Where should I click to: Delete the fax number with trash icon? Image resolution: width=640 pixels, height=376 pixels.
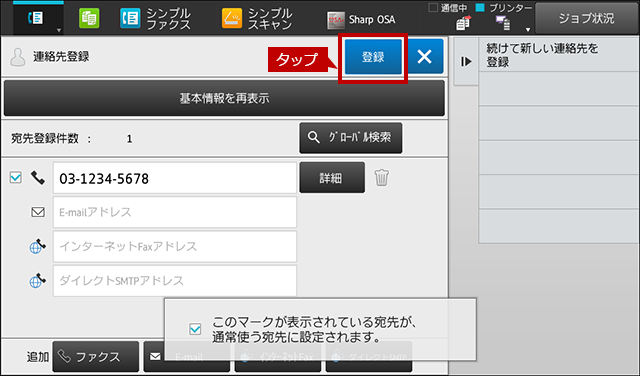382,178
